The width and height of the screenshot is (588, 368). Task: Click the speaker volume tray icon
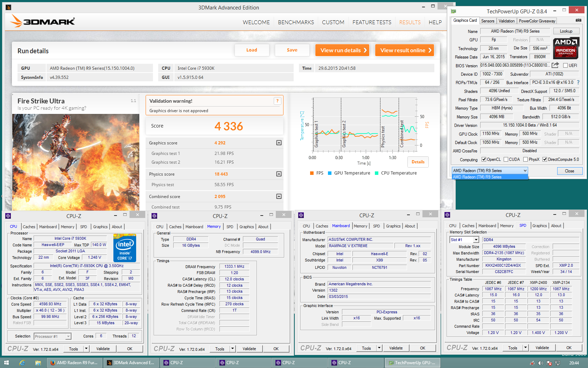click(541, 363)
